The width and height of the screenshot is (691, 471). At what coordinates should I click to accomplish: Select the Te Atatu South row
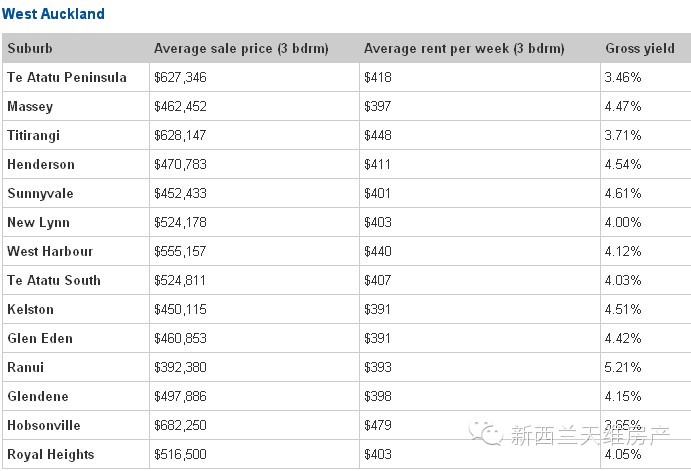pos(346,280)
